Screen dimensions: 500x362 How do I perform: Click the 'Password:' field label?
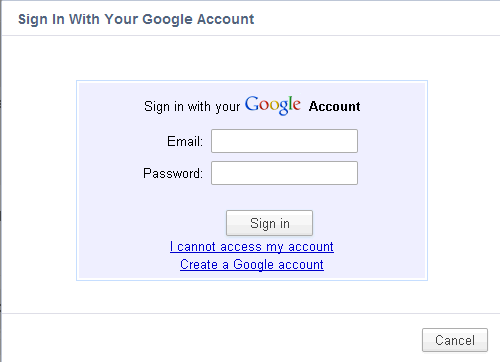[x=173, y=173]
